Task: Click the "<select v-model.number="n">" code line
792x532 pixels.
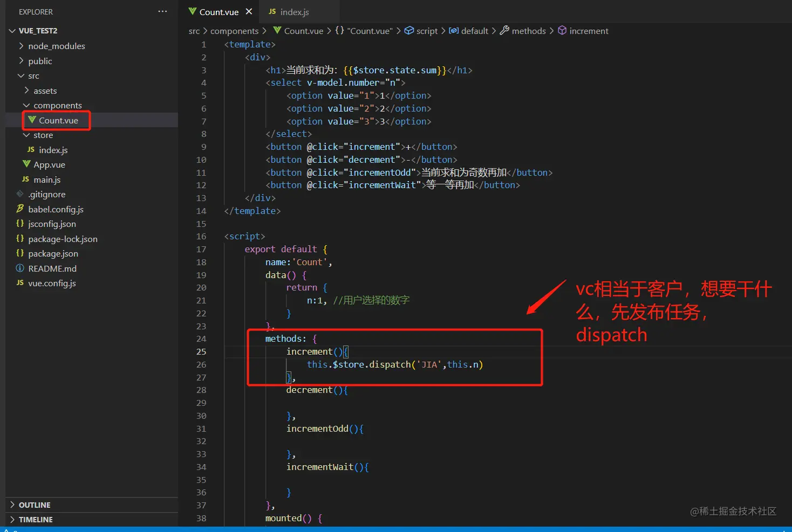Action: 335,82
